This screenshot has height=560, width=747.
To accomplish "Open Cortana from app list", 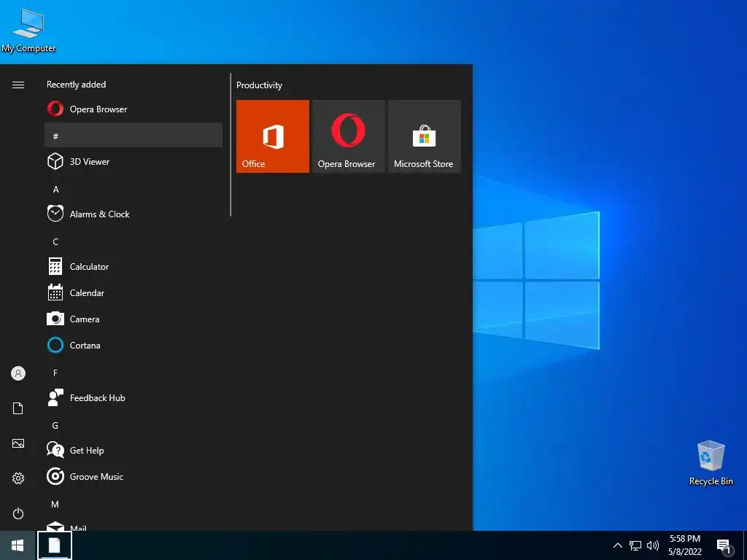I will tap(133, 345).
